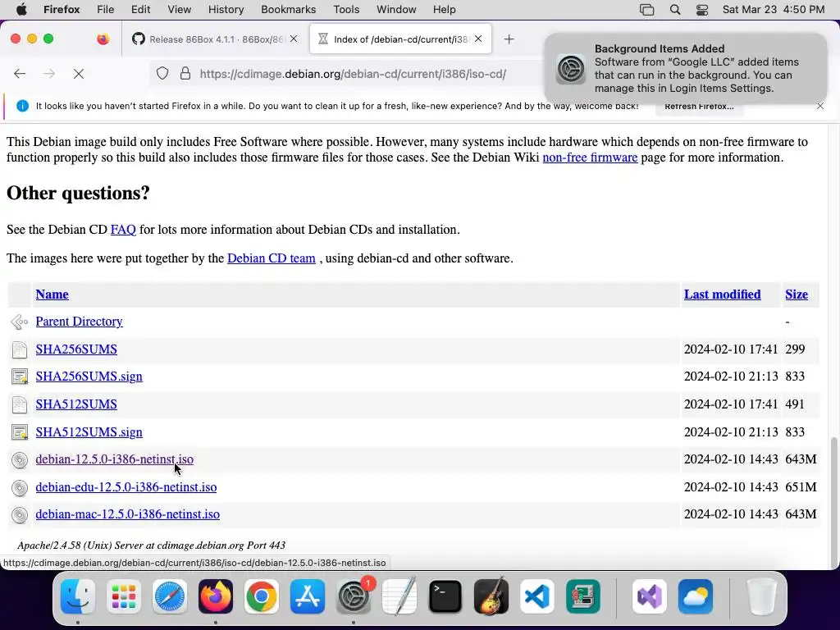This screenshot has height=630, width=840.
Task: Open Launchpad from the Dock
Action: (x=124, y=596)
